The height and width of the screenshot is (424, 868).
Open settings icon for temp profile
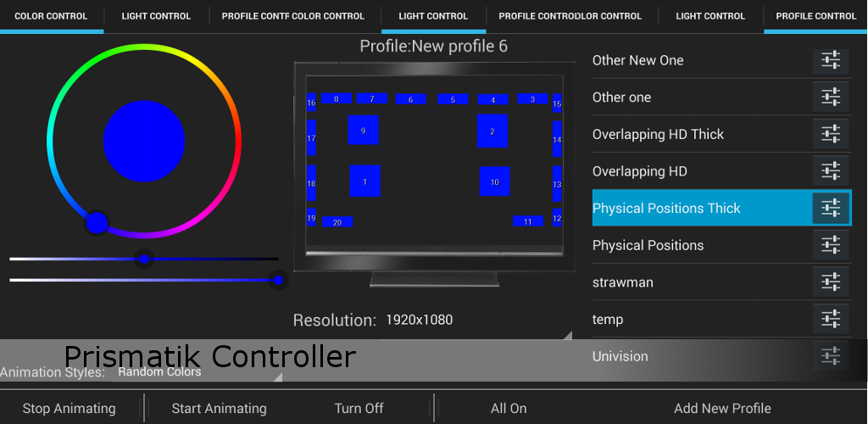pos(831,320)
